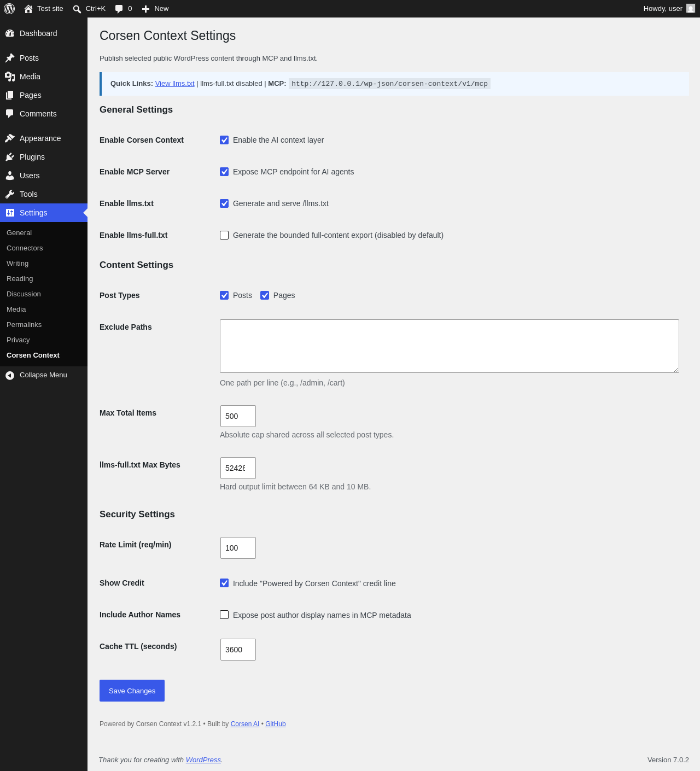Click the Plugins plug icon
Screen dimensions: 700x771
(10, 157)
